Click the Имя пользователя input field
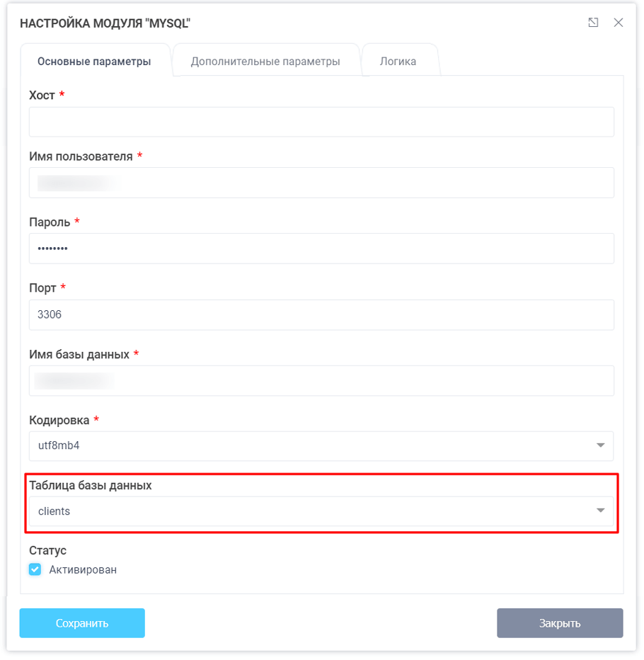Viewport: 644px width, 660px height. point(321,183)
